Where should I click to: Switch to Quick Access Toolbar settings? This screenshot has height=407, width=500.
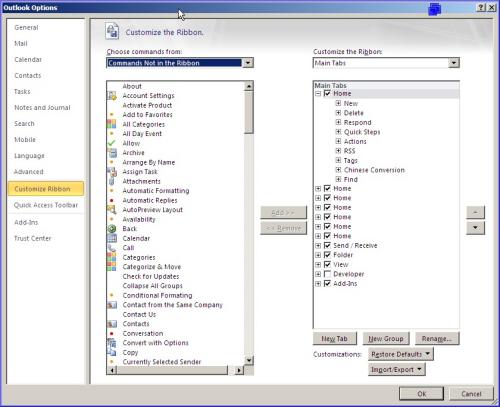pos(46,205)
